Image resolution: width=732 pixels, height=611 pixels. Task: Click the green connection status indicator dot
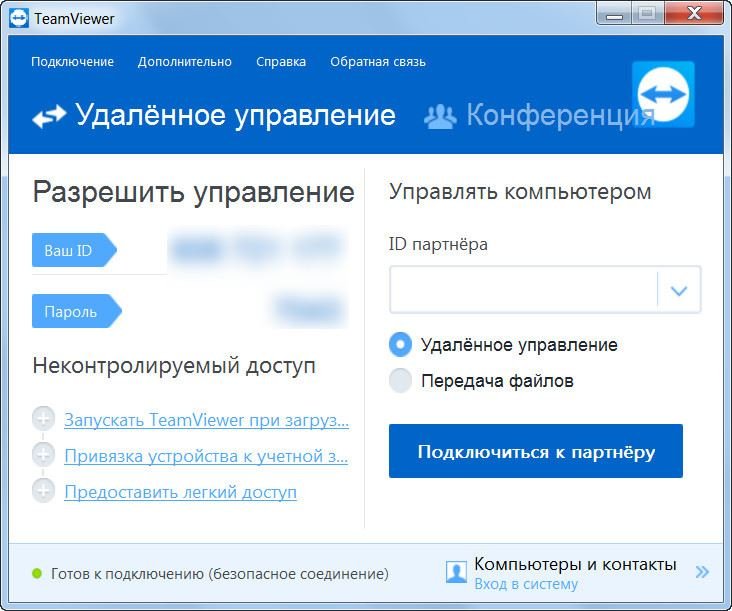tap(37, 574)
